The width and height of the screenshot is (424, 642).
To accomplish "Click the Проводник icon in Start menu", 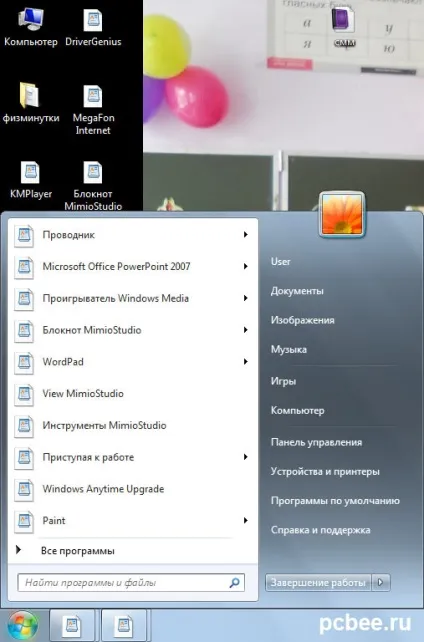I will 24,236.
